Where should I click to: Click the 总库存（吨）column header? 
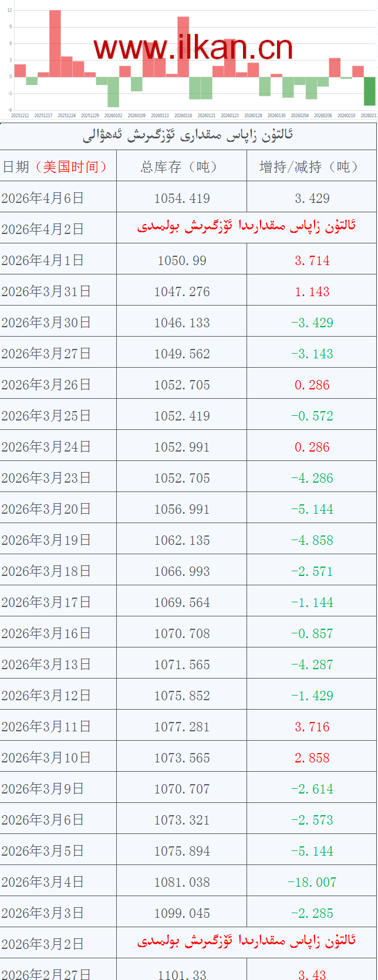pos(181,167)
